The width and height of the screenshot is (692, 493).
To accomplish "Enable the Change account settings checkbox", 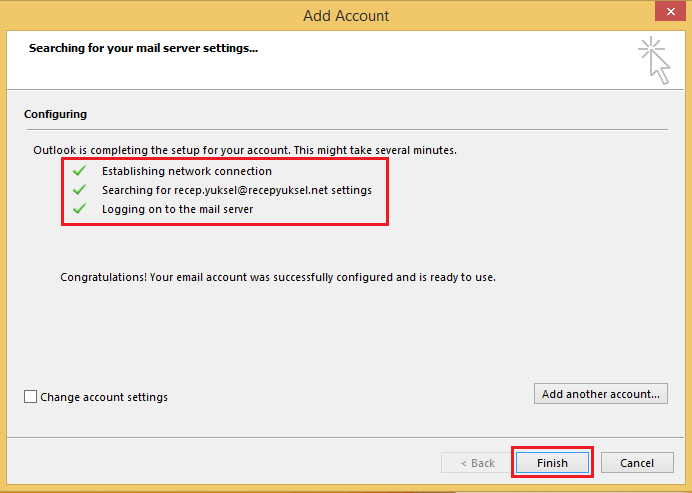I will click(x=30, y=396).
